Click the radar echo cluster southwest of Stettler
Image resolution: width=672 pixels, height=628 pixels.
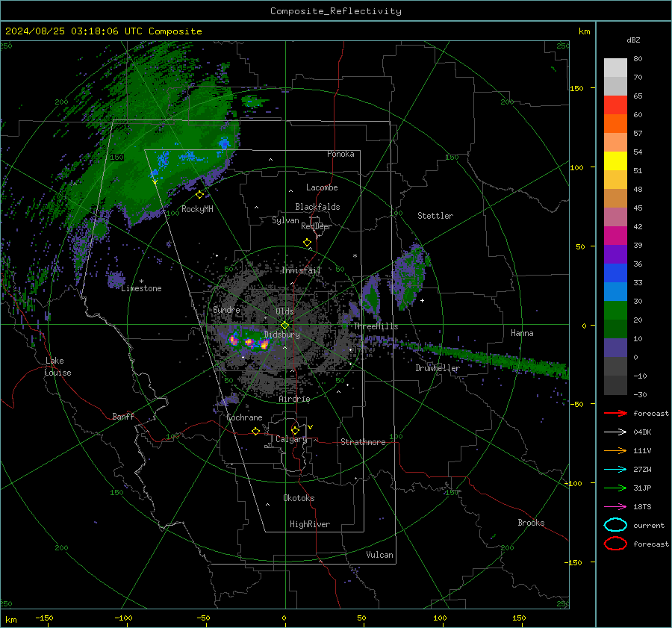pos(410,276)
